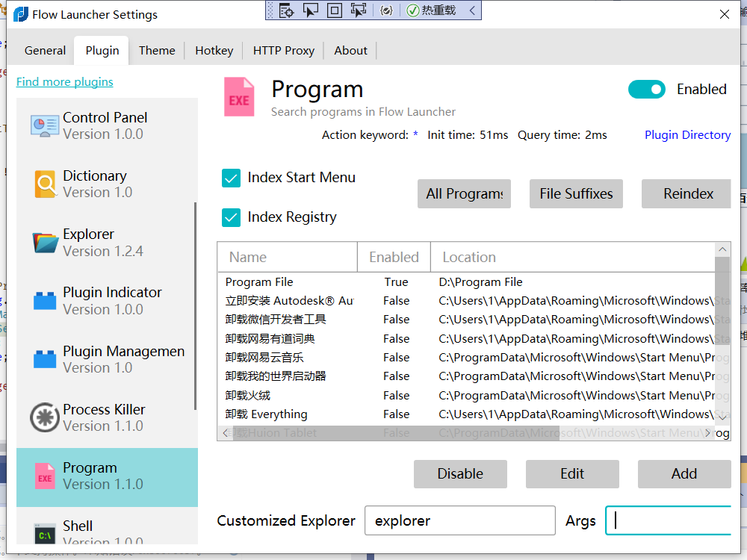Select the 立即安装 Autodesk row
This screenshot has height=560, width=747.
(x=466, y=301)
